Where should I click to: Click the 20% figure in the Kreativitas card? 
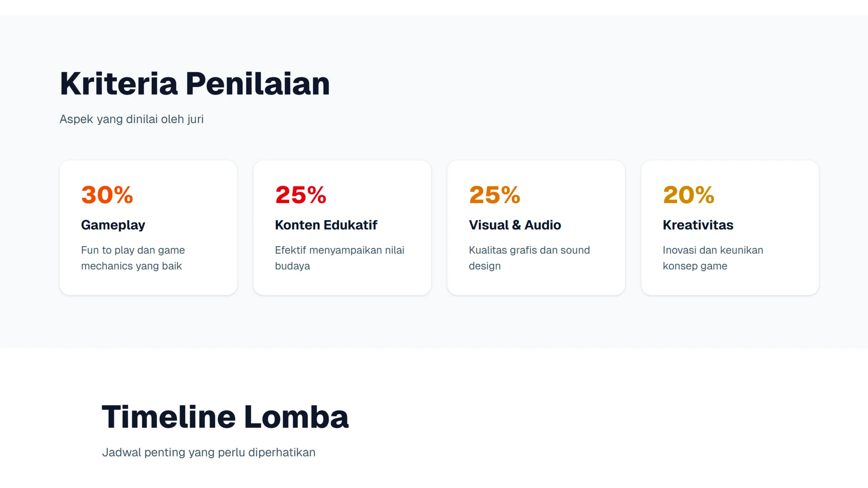click(x=689, y=195)
